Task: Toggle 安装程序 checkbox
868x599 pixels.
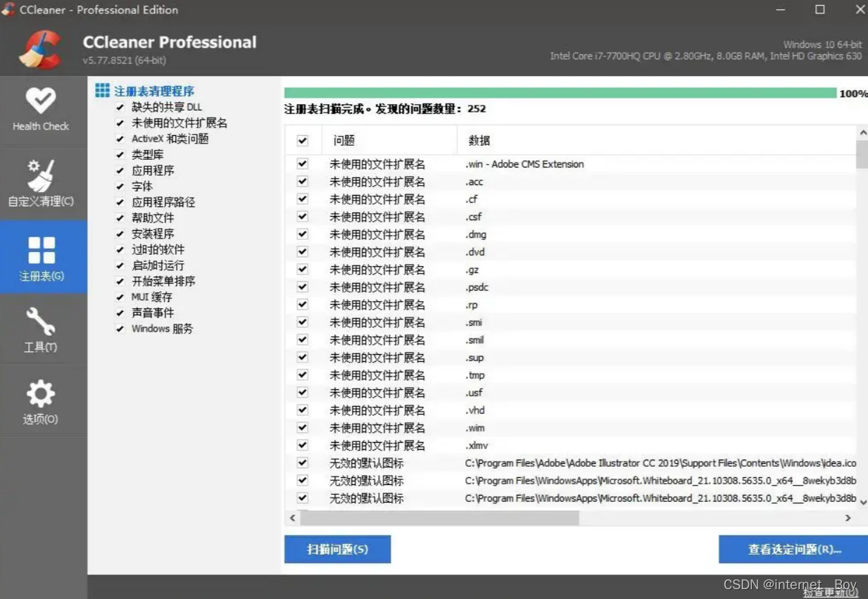Action: pyautogui.click(x=120, y=234)
